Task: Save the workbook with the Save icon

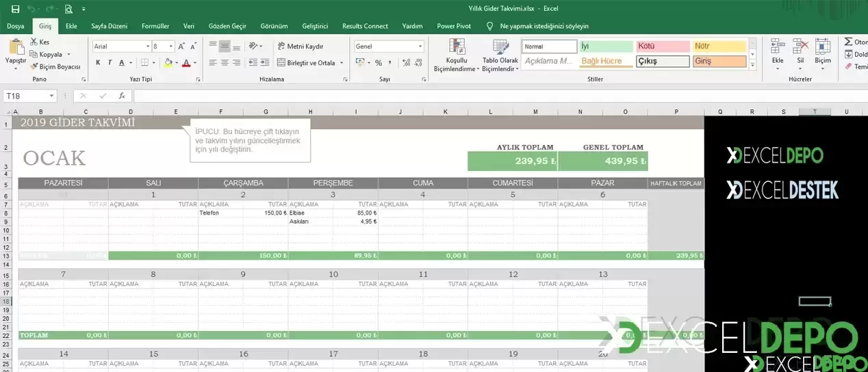Action: tap(15, 9)
